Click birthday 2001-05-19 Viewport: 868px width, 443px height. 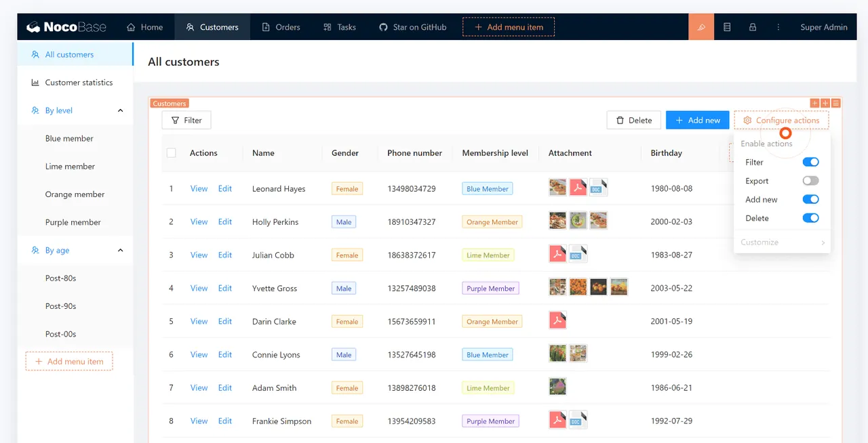(671, 321)
